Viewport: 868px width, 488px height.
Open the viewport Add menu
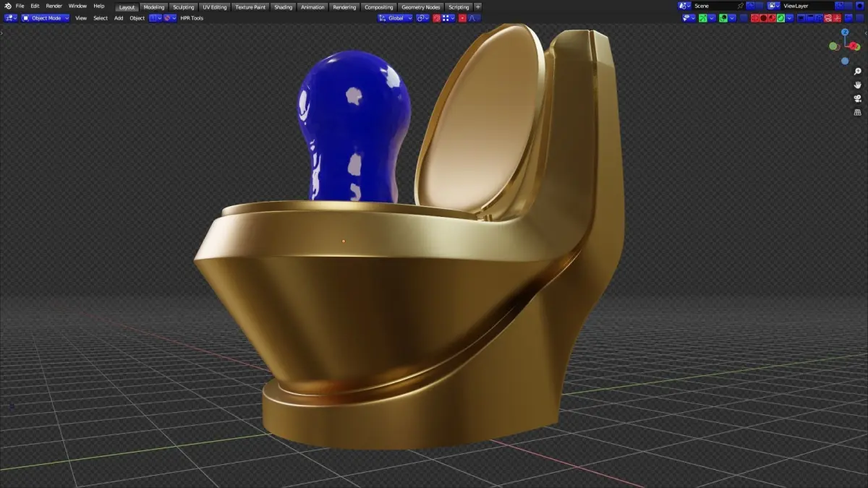pyautogui.click(x=119, y=18)
